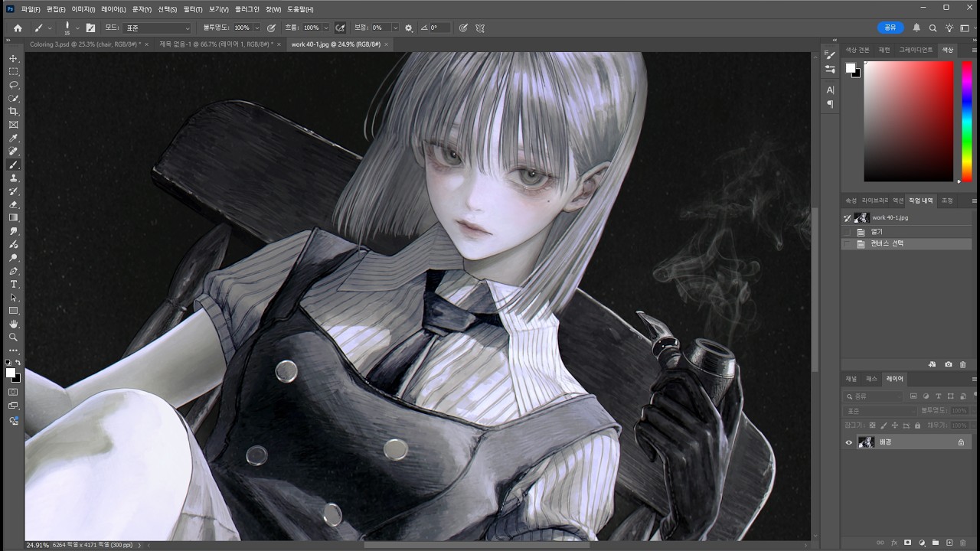Viewport: 980px width, 551px height.
Task: Swap foreground and background colors arrow
Action: (18, 363)
